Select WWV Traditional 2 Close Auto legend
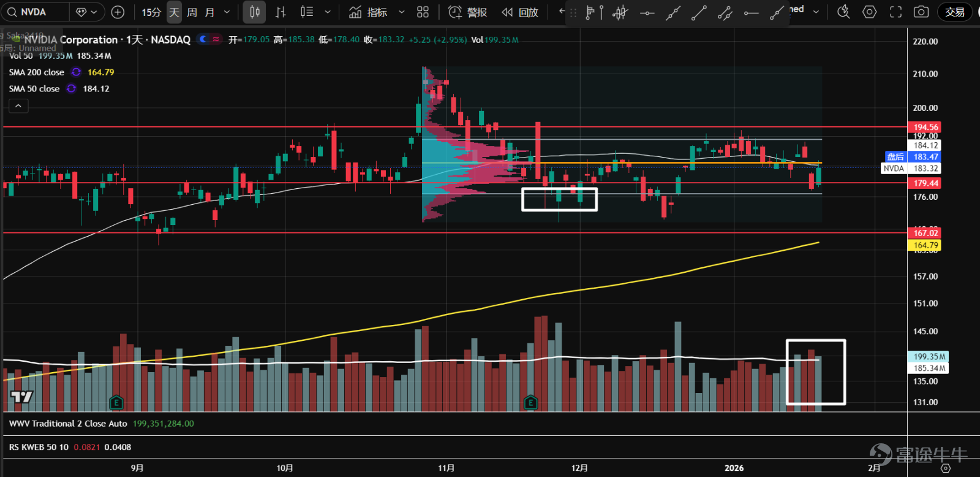 [68, 424]
